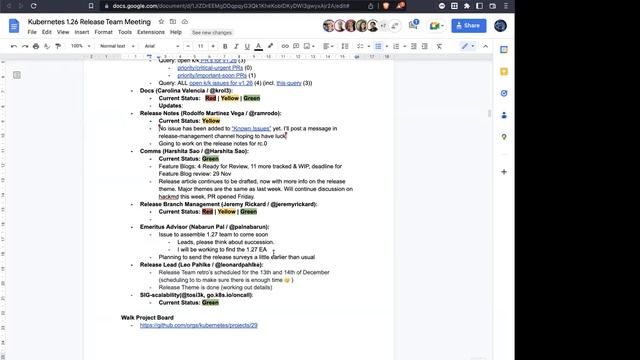This screenshot has width=640, height=360.
Task: Open comment history icon
Action: pyautogui.click(x=413, y=25)
